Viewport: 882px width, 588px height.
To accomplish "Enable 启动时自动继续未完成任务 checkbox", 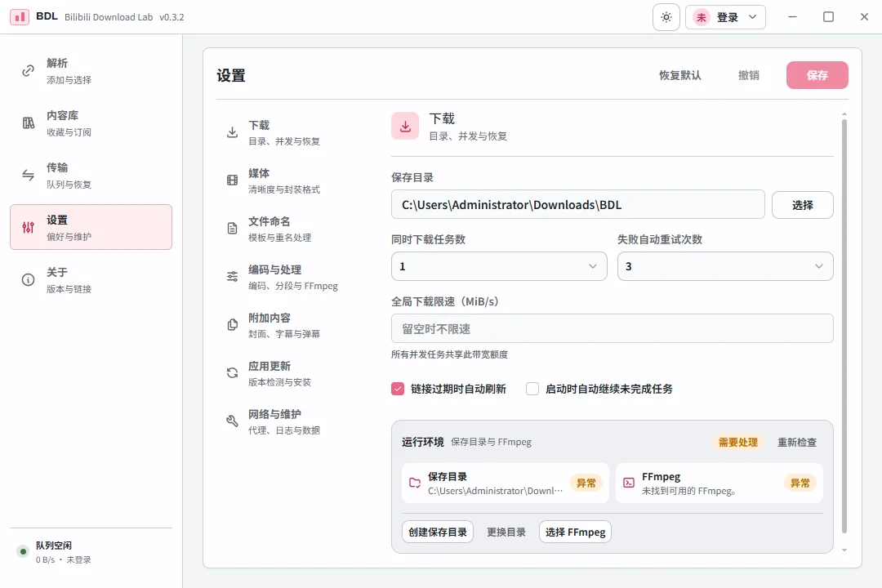I will pyautogui.click(x=532, y=389).
